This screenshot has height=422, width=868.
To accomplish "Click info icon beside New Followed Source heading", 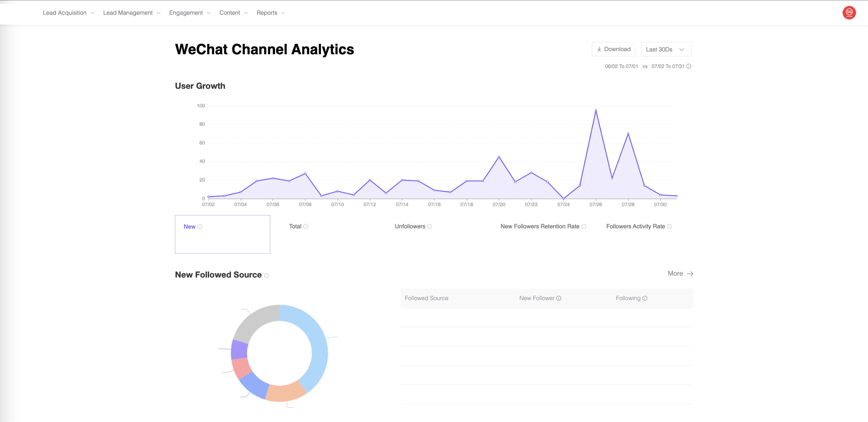I will (267, 276).
